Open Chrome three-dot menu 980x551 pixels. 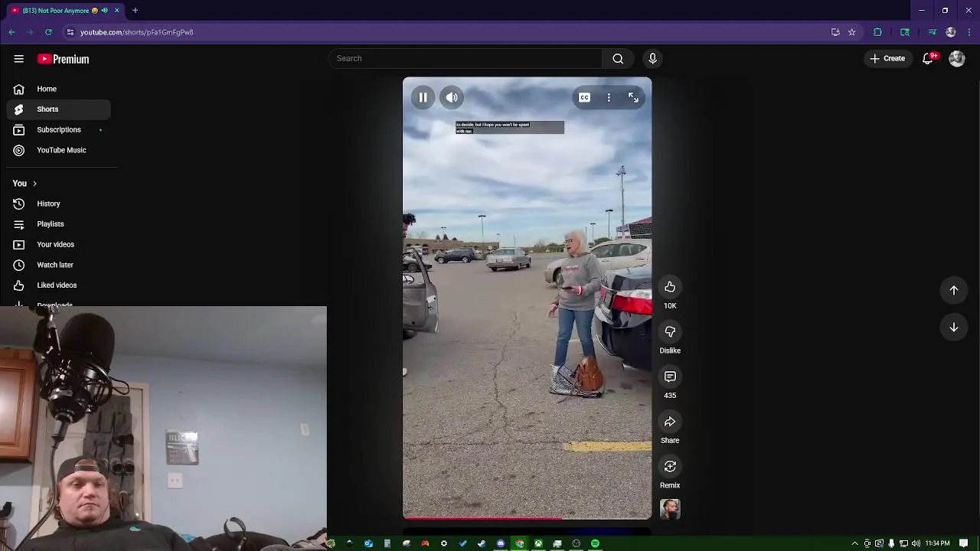969,32
